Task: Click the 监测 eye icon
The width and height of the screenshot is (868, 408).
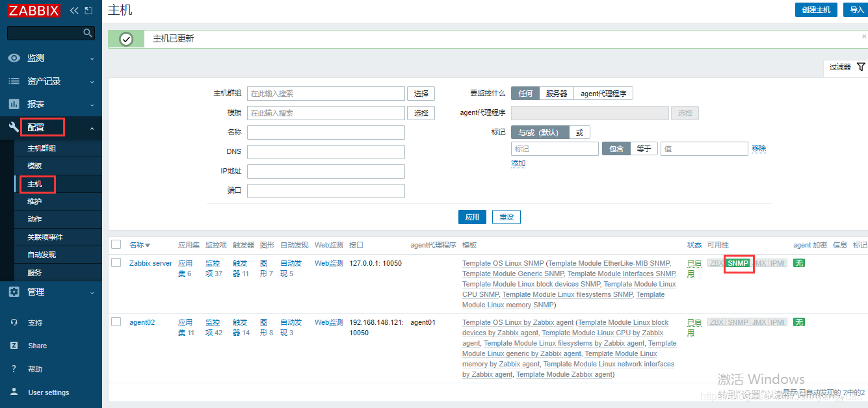Action: click(x=14, y=58)
